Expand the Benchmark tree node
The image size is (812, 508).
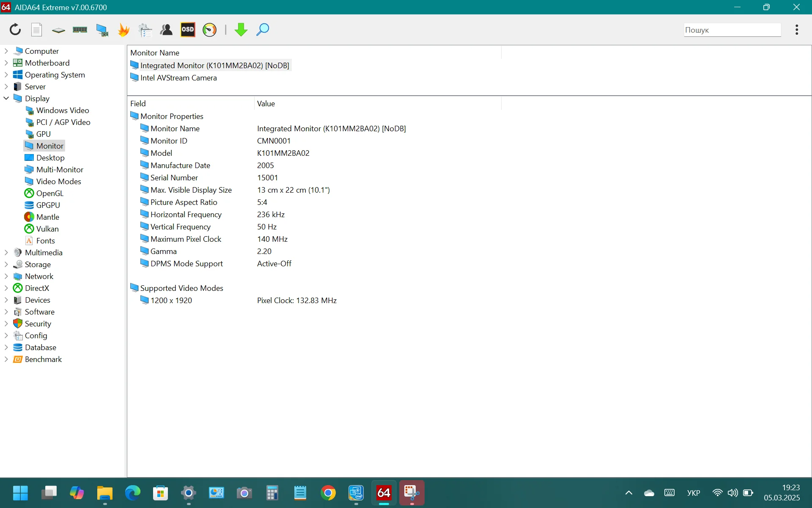[6, 359]
